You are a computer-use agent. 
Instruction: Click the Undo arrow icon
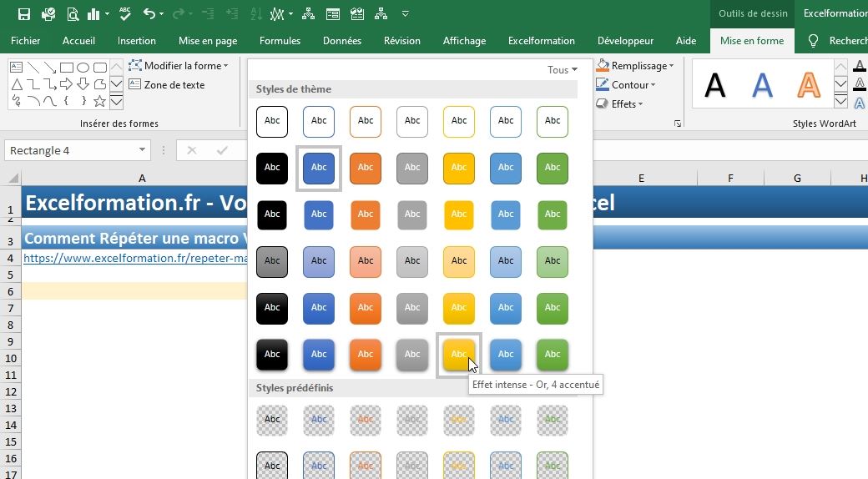coord(149,14)
